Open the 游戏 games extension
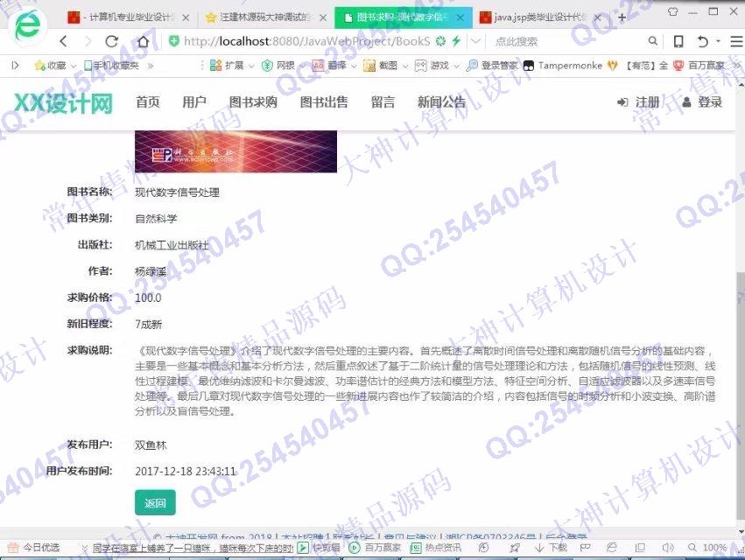The image size is (745, 560). (x=432, y=66)
